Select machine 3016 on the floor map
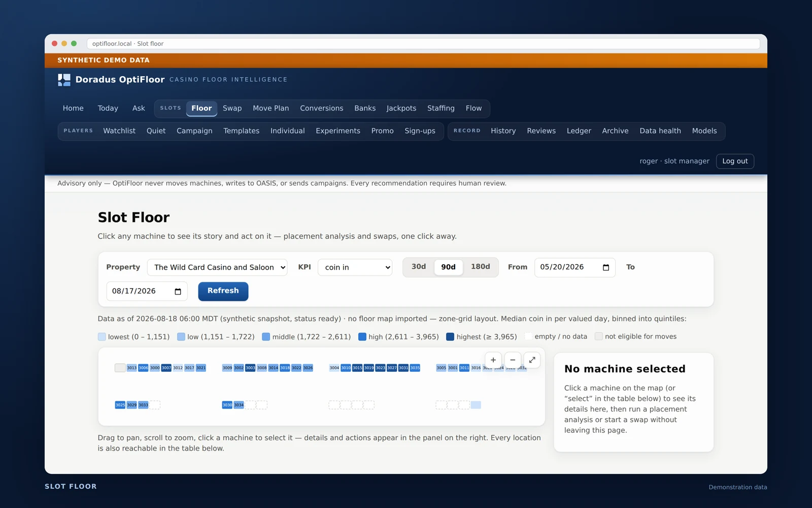Viewport: 812px width, 508px height. point(476,368)
